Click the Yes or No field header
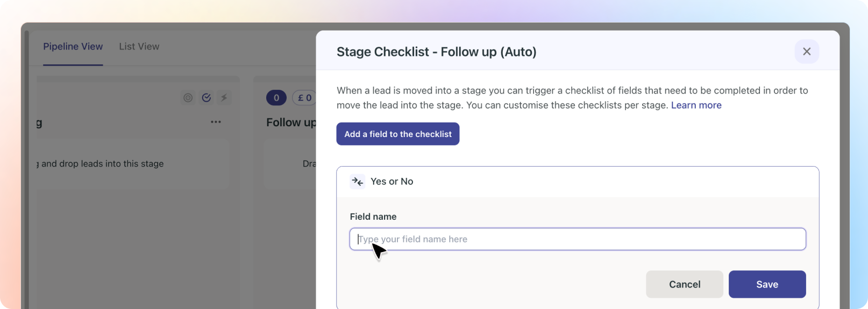This screenshot has height=309, width=868. [577, 182]
